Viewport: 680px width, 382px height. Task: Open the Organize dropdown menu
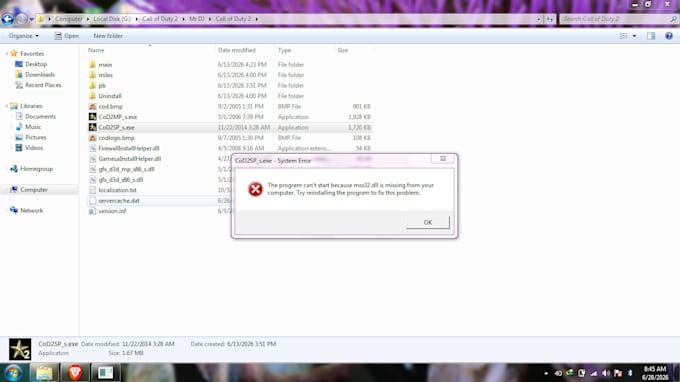pos(23,36)
